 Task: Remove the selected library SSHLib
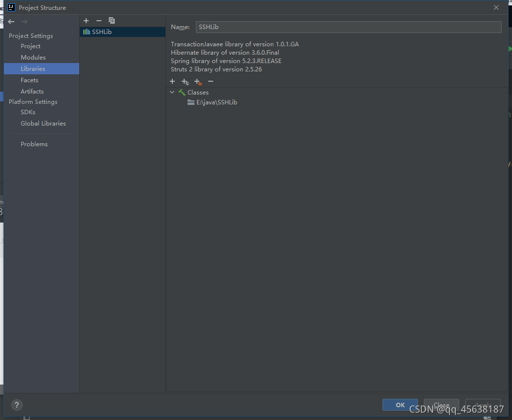tap(99, 21)
